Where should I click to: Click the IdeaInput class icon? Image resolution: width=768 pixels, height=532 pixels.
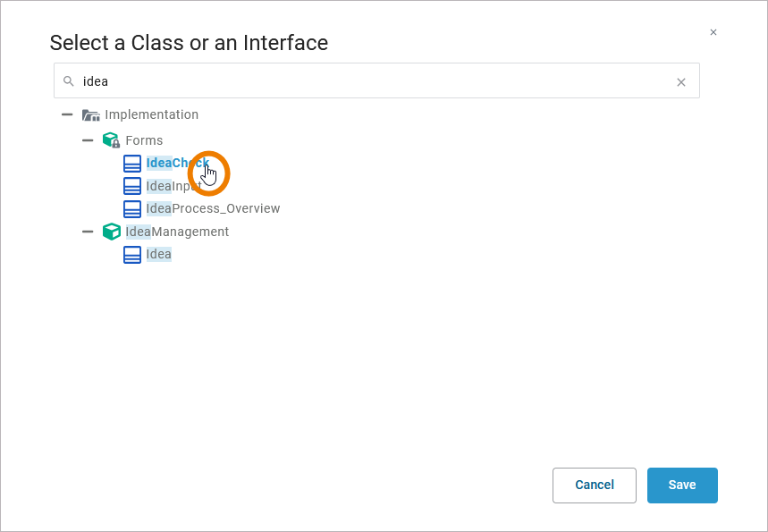(132, 186)
